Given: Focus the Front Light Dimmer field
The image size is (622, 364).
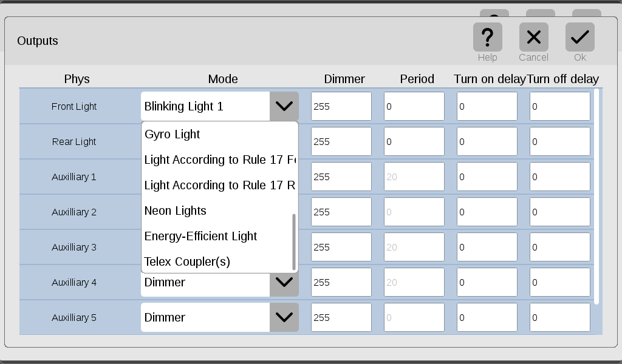Looking at the screenshot, I should tap(341, 106).
